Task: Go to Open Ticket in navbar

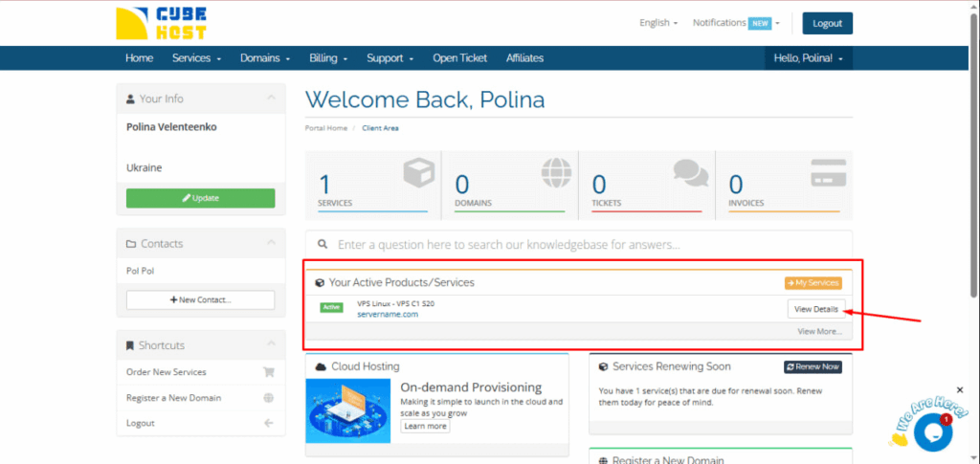Action: click(x=459, y=58)
